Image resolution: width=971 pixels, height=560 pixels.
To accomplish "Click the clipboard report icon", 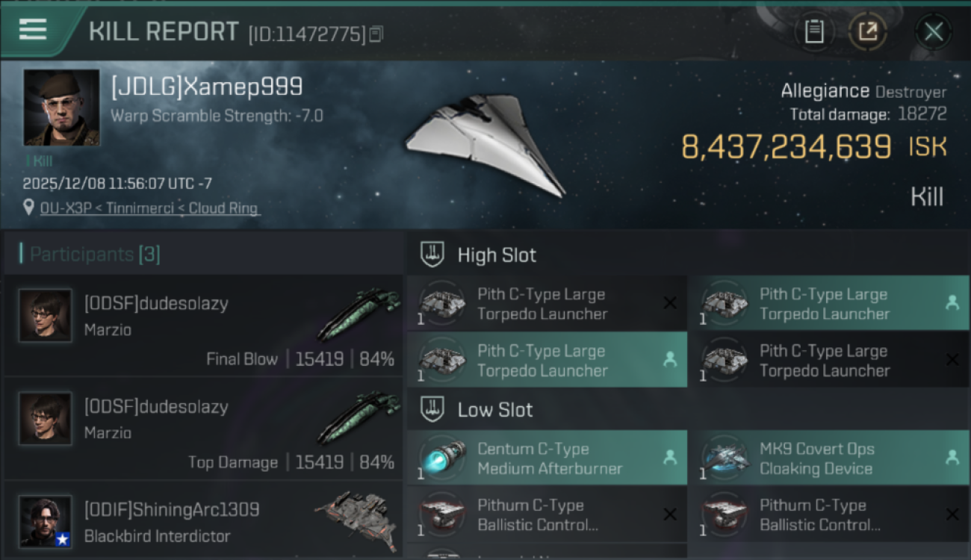I will point(813,32).
